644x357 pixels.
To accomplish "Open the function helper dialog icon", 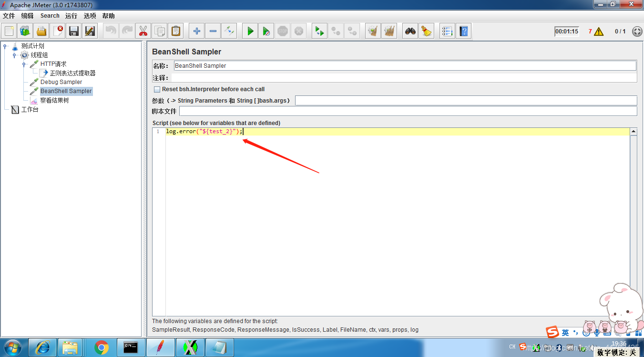I will pos(447,31).
